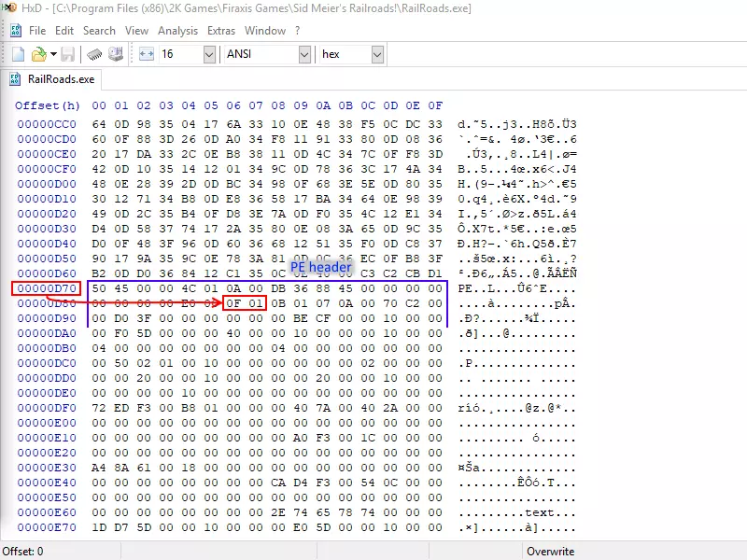Image resolution: width=747 pixels, height=560 pixels.
Task: Click offset row 00000DA0
Action: click(x=47, y=333)
